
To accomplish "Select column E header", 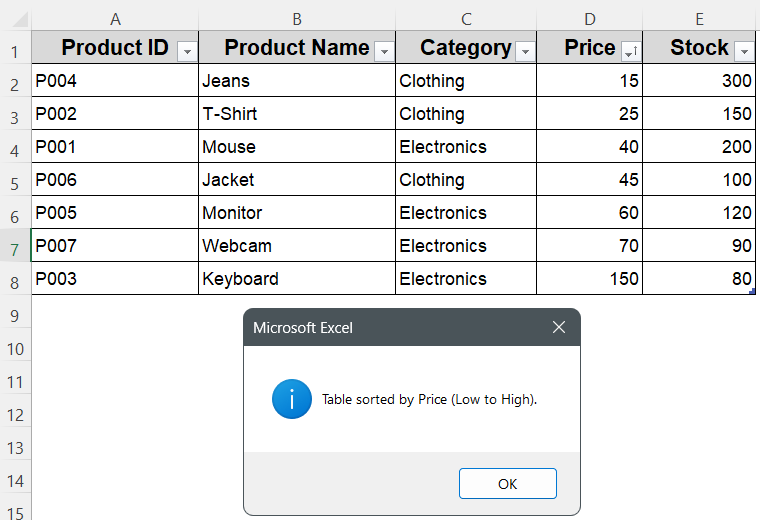I will click(699, 19).
